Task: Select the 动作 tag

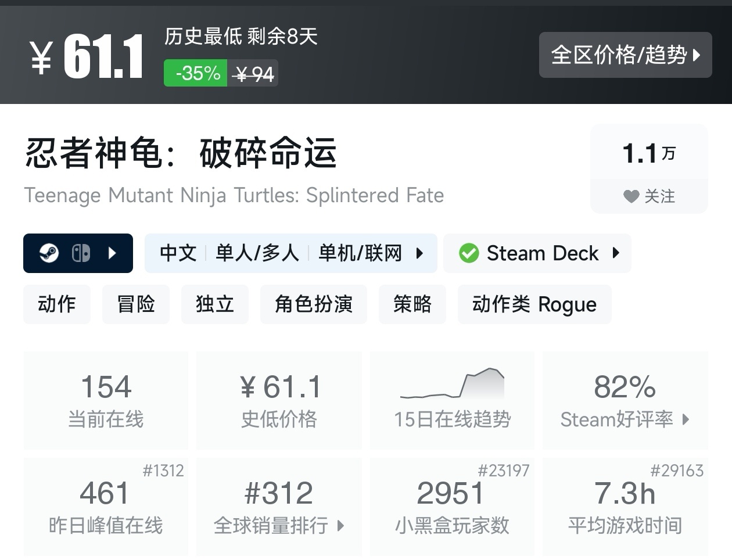Action: (57, 304)
